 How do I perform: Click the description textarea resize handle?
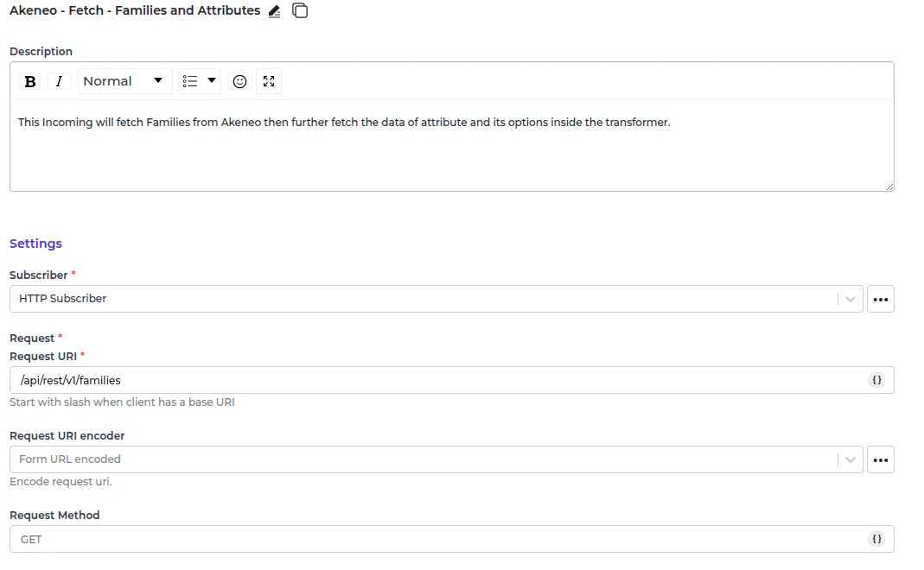[x=889, y=186]
